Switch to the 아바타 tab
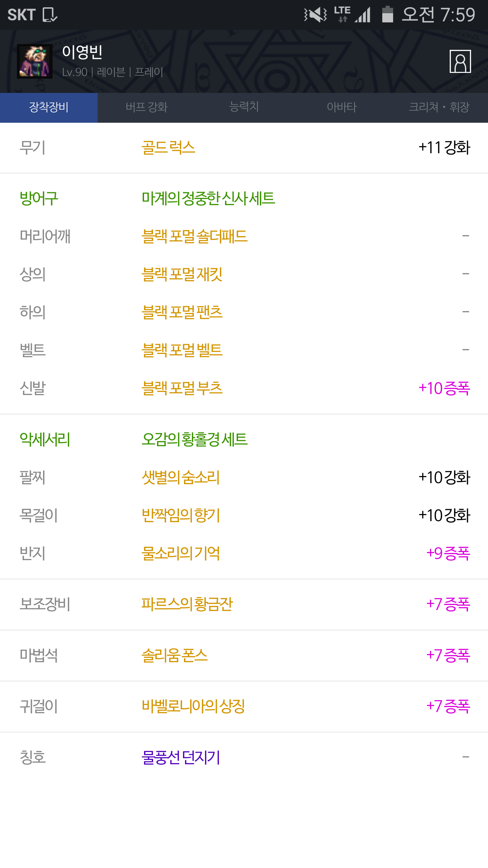Image resolution: width=488 pixels, height=868 pixels. (x=342, y=107)
